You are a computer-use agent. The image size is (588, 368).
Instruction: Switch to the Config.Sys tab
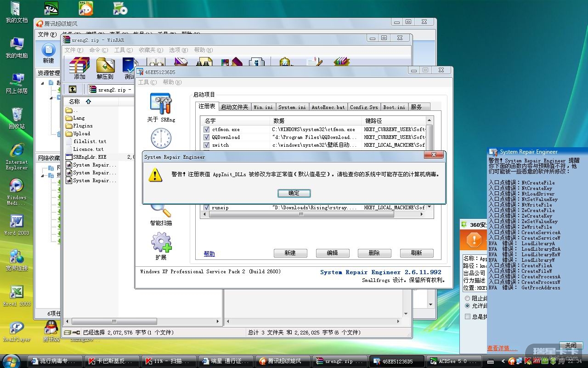pos(364,107)
